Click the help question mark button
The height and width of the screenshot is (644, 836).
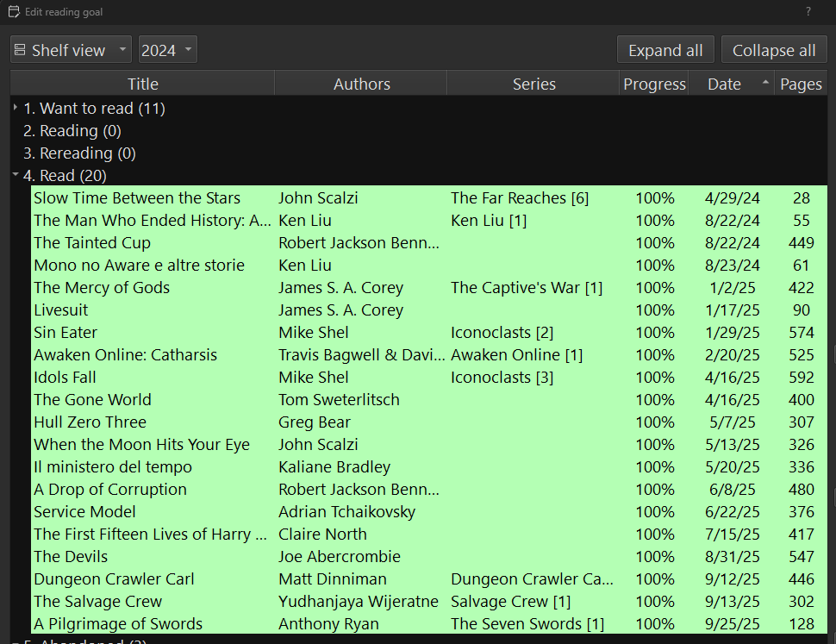tap(808, 12)
